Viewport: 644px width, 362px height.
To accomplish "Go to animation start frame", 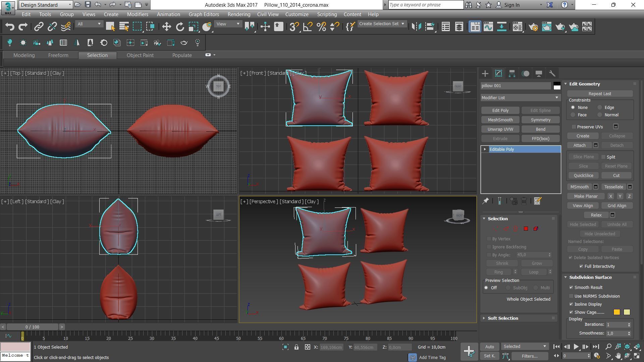I will pyautogui.click(x=556, y=347).
